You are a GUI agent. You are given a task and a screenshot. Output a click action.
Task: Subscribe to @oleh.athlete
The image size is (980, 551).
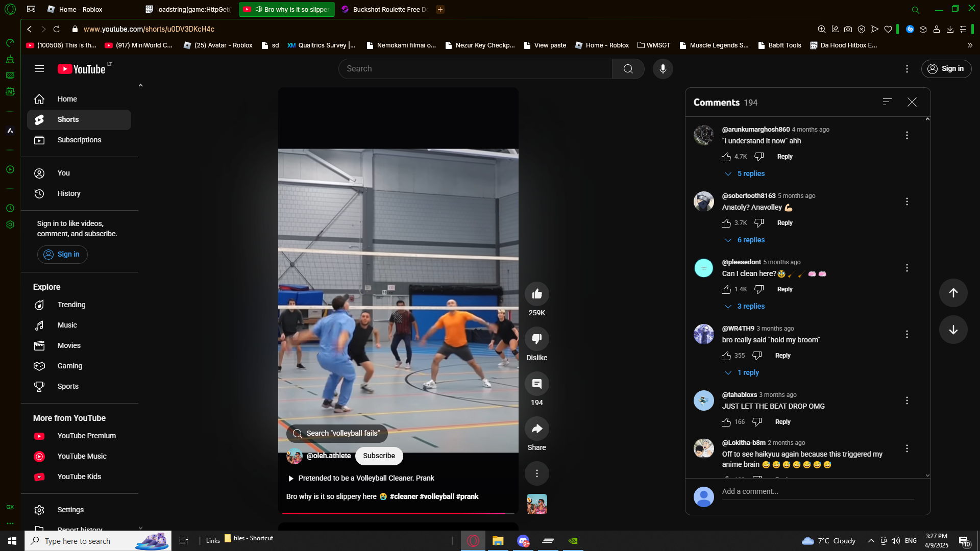pos(379,456)
